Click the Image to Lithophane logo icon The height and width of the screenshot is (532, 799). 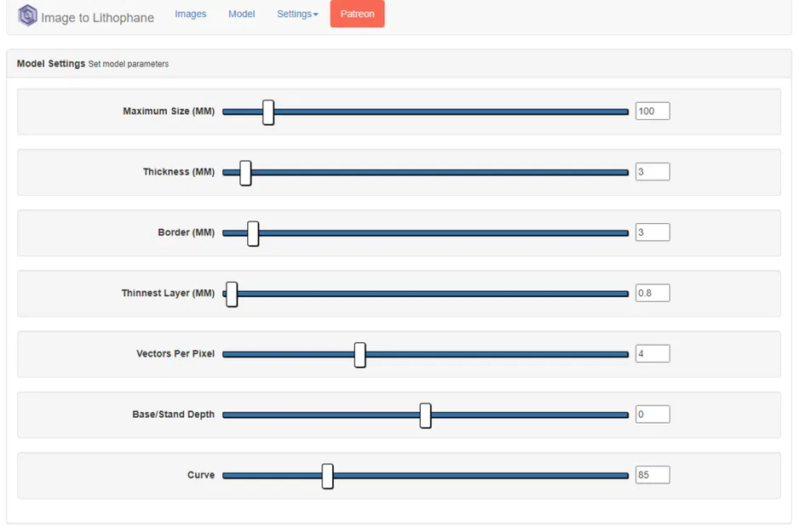[27, 15]
